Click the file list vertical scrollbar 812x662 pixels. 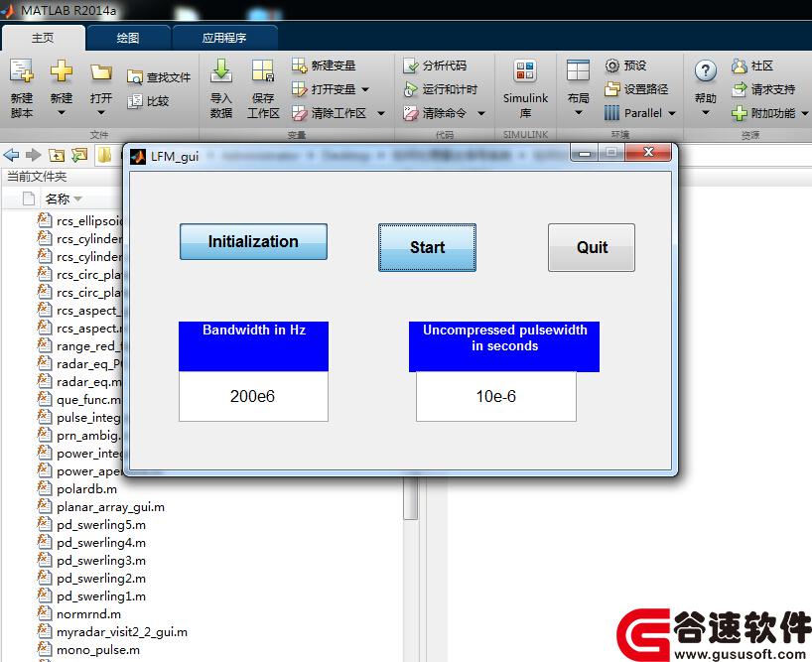(x=411, y=498)
